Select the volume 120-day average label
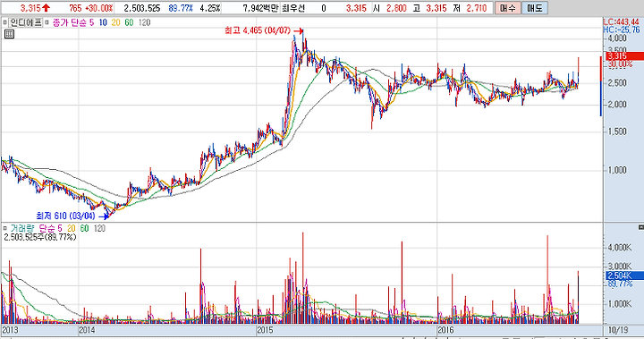 (x=99, y=228)
